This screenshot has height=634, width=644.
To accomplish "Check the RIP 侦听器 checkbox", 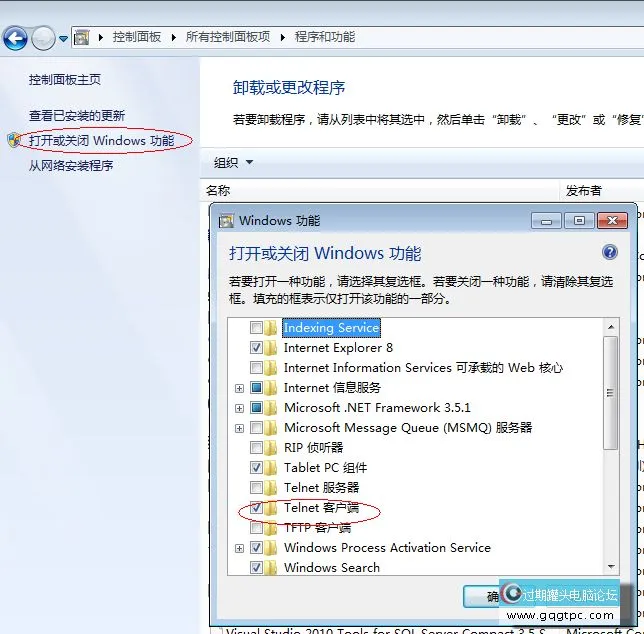I will click(x=256, y=448).
